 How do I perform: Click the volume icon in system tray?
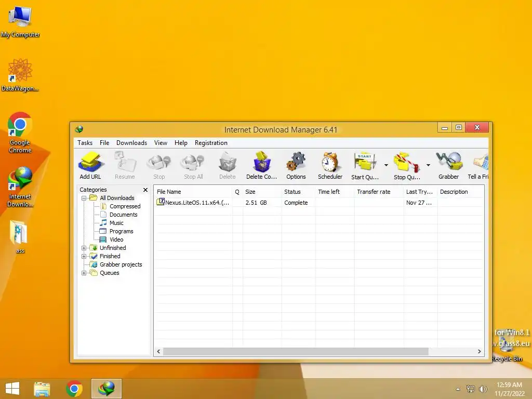pos(483,389)
